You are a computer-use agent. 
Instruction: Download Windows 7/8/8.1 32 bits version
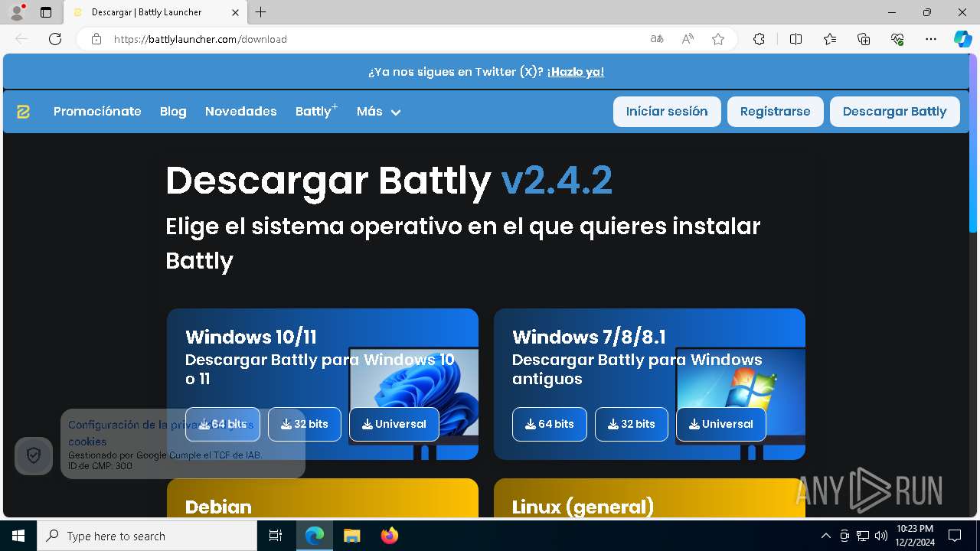click(632, 424)
